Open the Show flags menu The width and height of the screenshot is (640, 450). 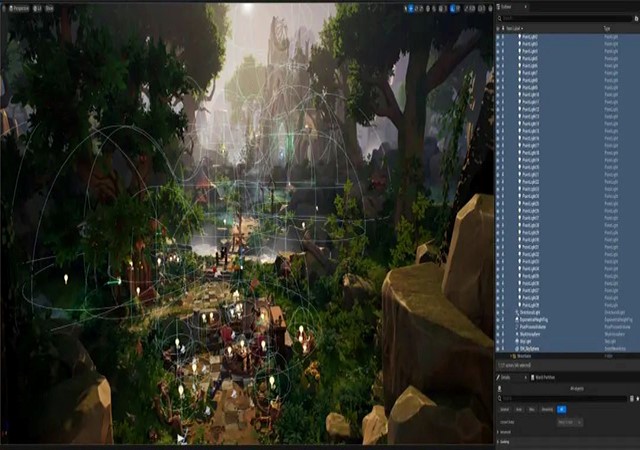49,8
